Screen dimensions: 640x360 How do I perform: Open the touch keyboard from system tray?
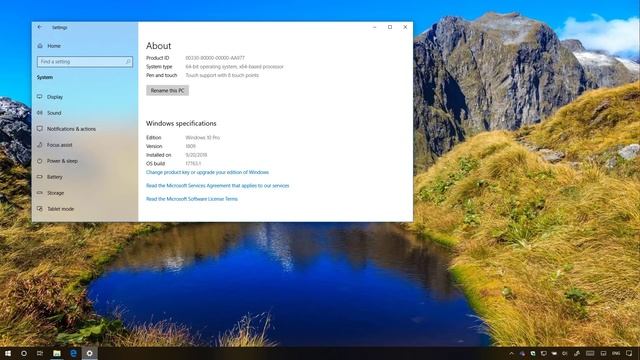click(x=590, y=353)
